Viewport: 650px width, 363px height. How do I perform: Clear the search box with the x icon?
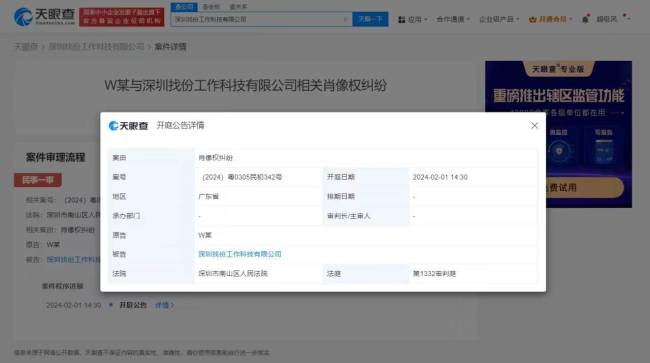(345, 19)
